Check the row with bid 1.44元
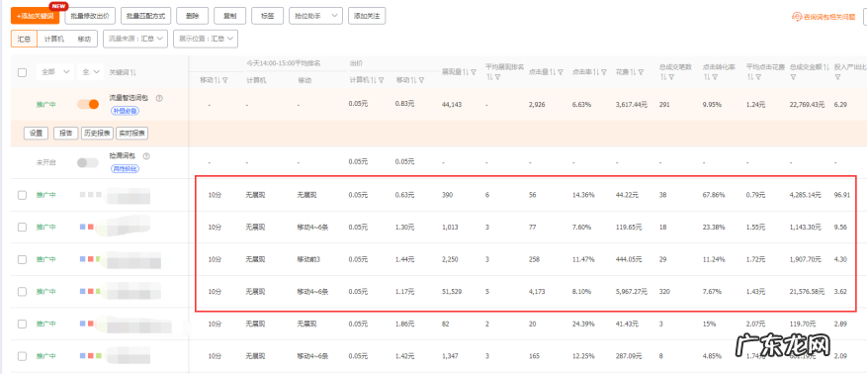 click(x=22, y=259)
